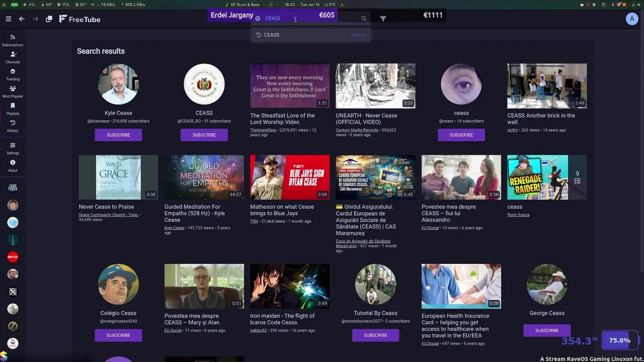
Task: Open European Health Insurance Card video title
Action: pos(455,326)
